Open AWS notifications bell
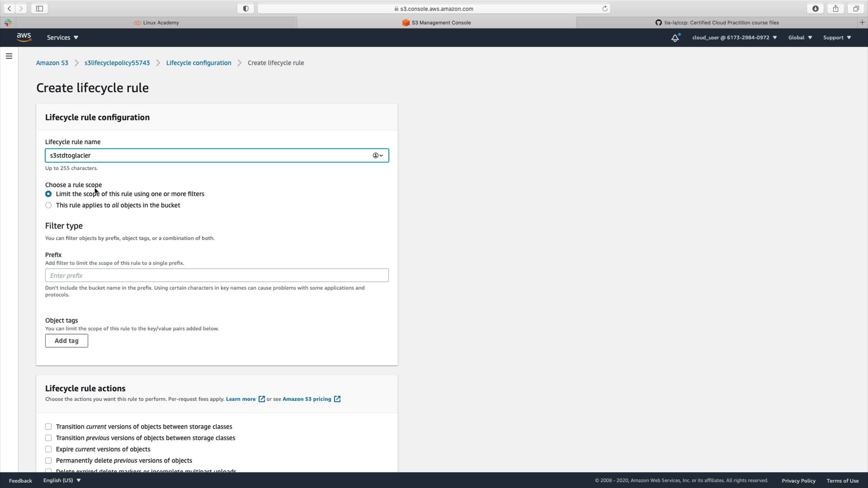 tap(675, 38)
